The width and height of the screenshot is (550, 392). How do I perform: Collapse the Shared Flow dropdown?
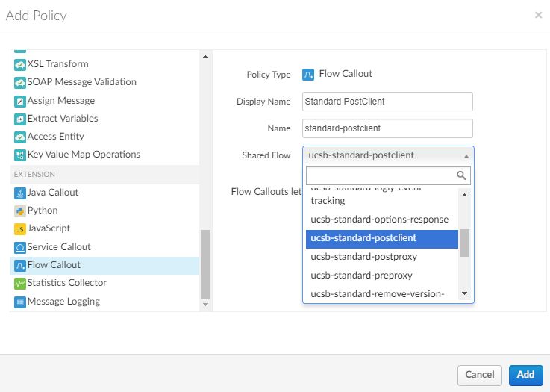[x=388, y=155]
